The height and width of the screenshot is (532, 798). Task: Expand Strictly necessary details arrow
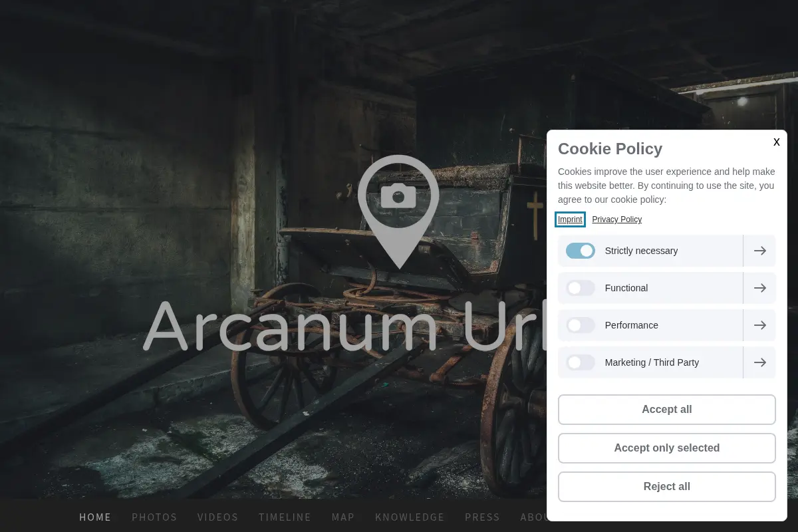[759, 251]
